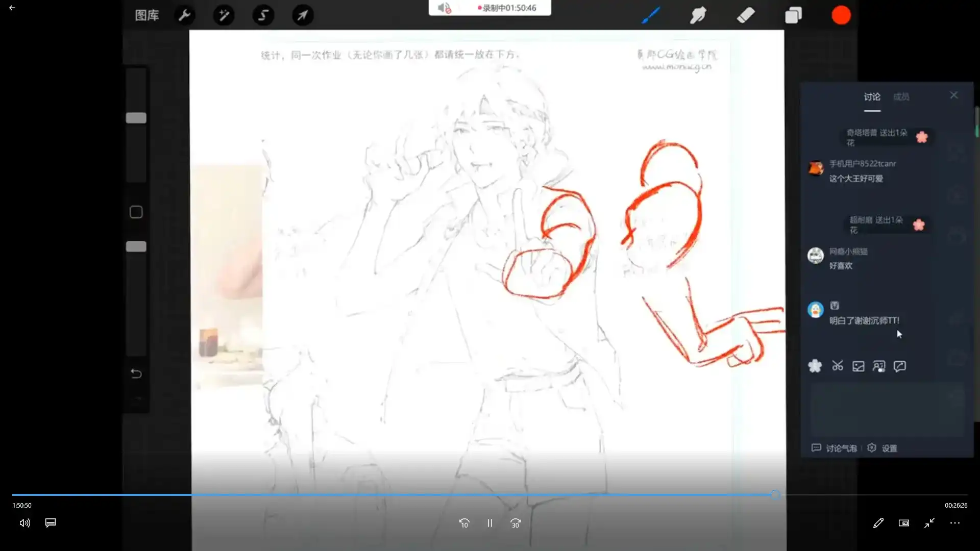
Task: Switch to the 讨论 tab
Action: 872,97
